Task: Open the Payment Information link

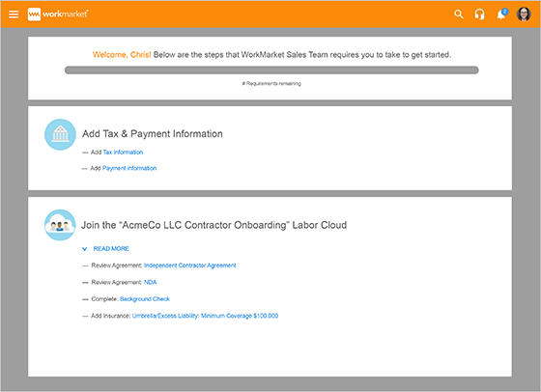Action: click(129, 168)
